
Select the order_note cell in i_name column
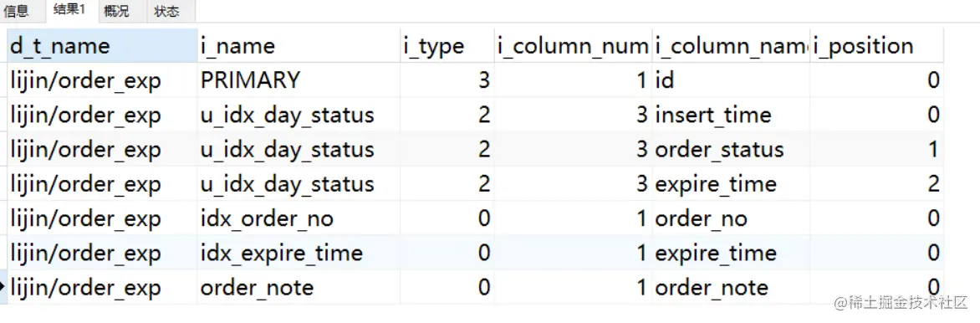[299, 287]
